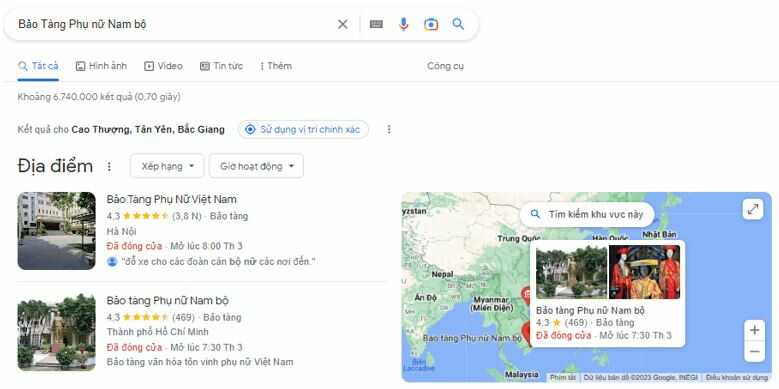Viewport: 779px width, 389px height.
Task: Click Tìm kiếm khu vực này on map
Action: 587,215
